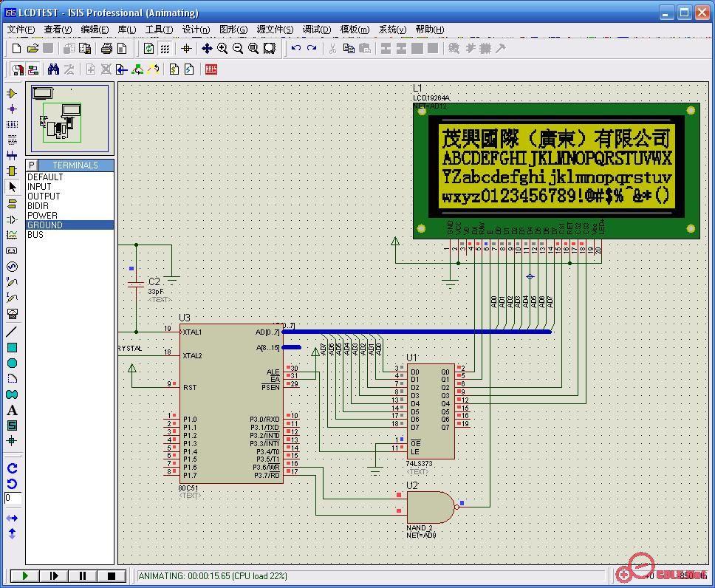Toggle the false origin crosshair
Viewport: 715px width, 588px height.
coord(186,48)
